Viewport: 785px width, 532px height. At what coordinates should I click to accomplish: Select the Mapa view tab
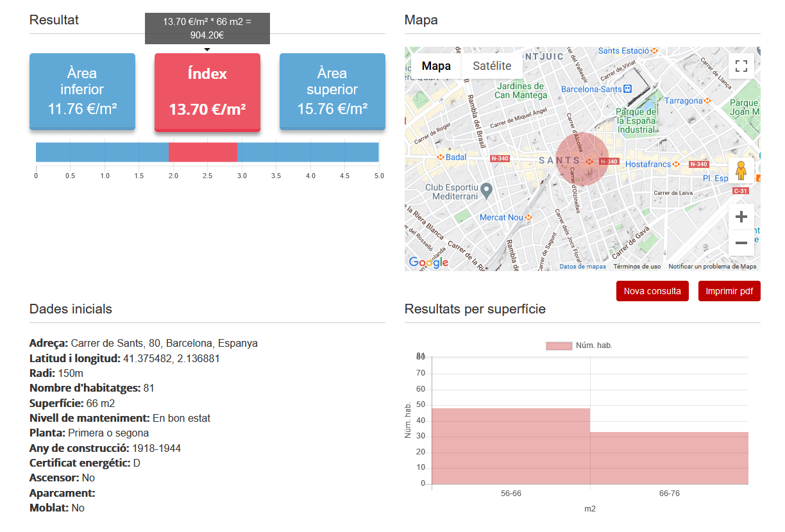[x=436, y=66]
